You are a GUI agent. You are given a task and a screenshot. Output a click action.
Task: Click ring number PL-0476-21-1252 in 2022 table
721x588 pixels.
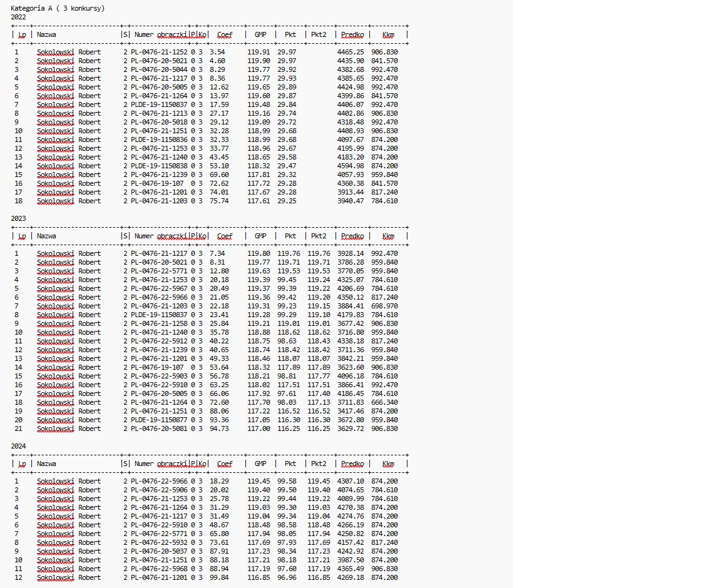[x=159, y=52]
